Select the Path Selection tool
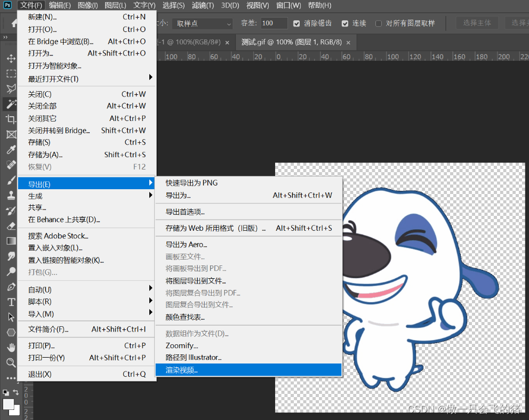 11,317
